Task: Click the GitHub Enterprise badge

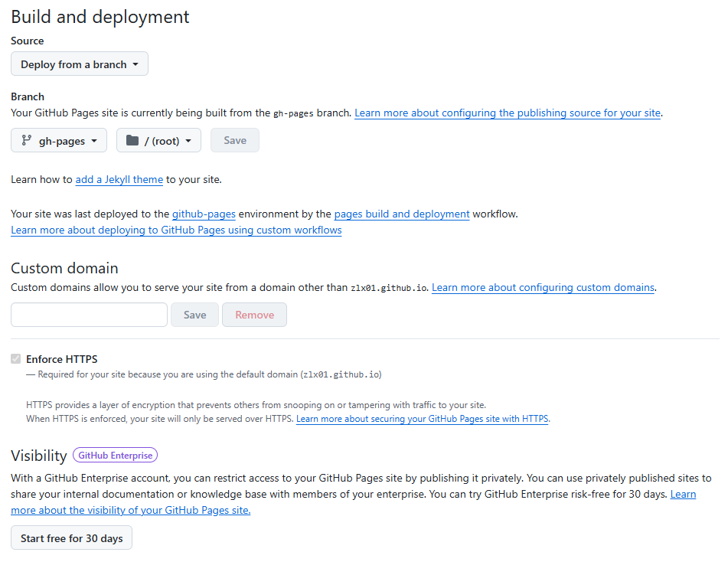Action: click(115, 455)
